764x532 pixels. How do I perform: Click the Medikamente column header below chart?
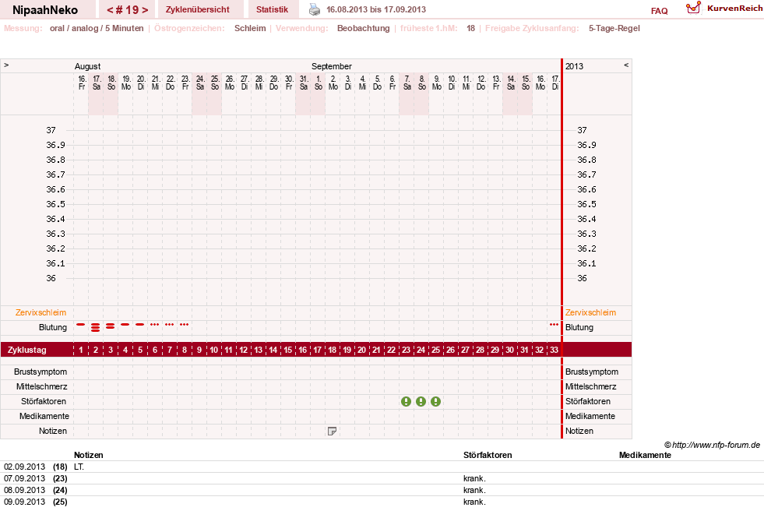[645, 455]
